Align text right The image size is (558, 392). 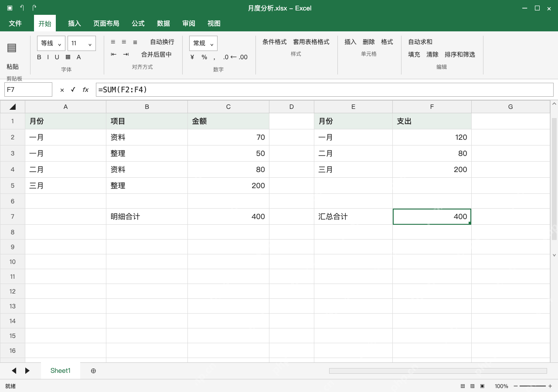click(x=135, y=42)
